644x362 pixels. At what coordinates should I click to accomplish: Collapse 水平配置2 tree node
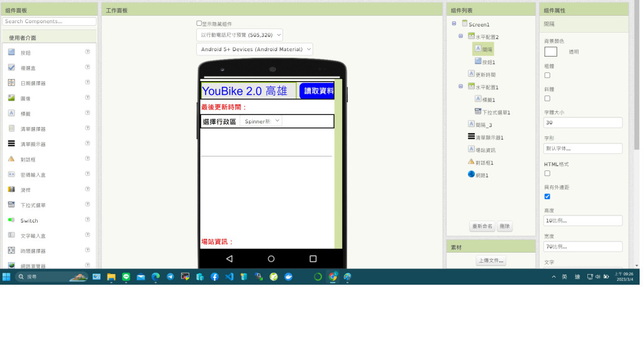(460, 36)
